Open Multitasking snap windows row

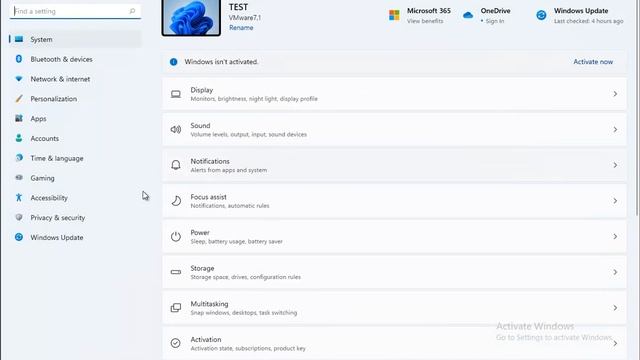click(394, 308)
